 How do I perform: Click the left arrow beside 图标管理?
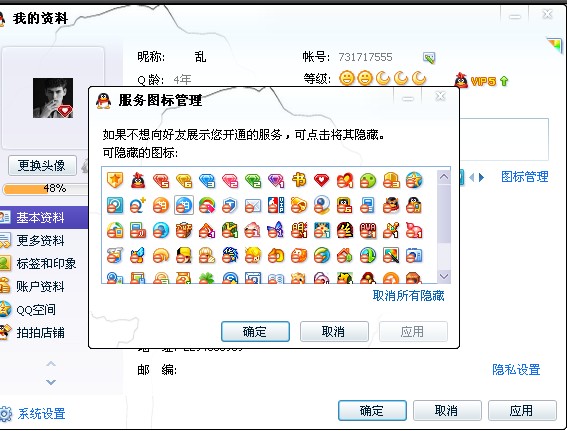click(x=471, y=178)
